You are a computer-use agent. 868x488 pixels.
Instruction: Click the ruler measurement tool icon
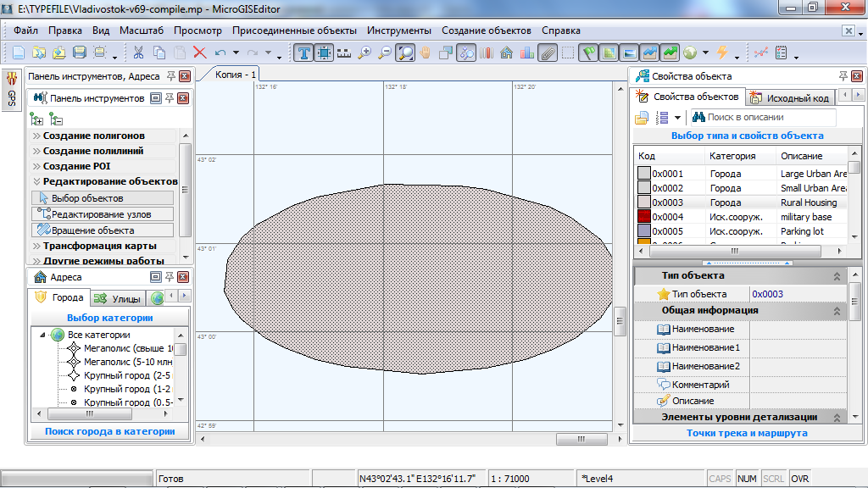click(344, 53)
